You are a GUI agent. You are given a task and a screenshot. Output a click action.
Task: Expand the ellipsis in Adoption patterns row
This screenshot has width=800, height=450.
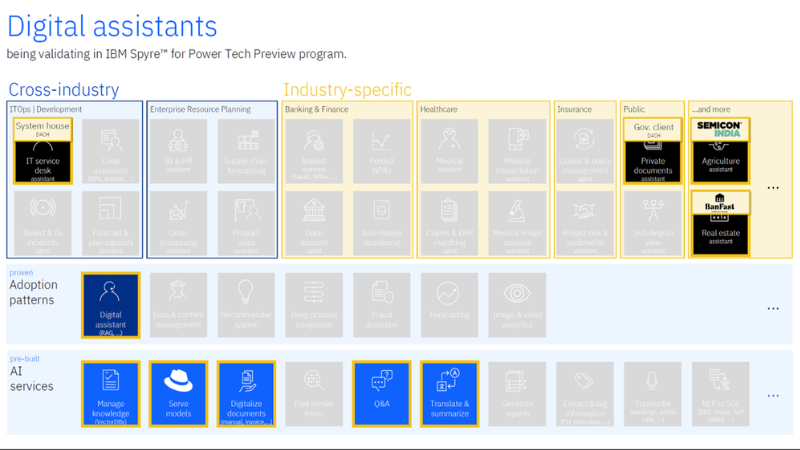tap(772, 309)
